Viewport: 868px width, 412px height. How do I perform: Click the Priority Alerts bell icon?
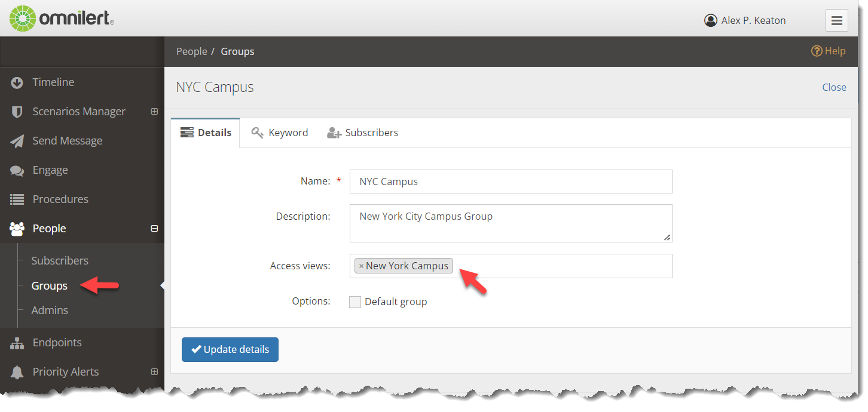17,372
